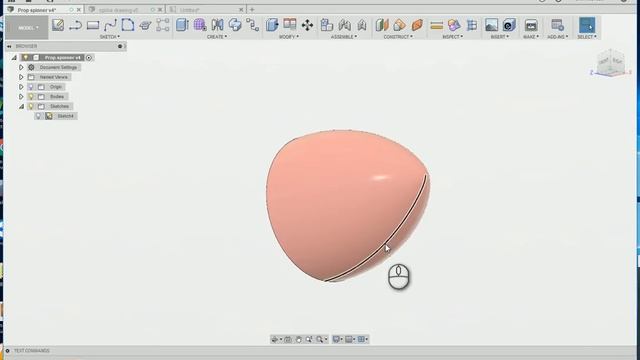Select the Joint tool icon

coord(344,25)
